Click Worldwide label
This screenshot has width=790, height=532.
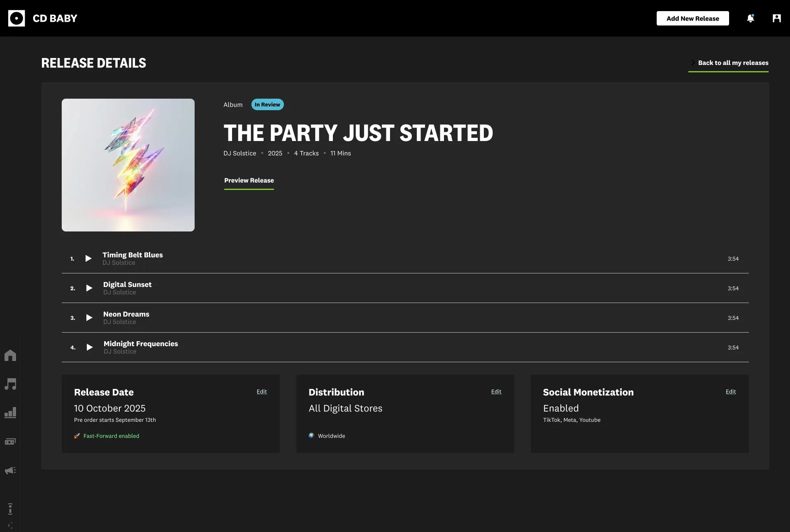click(332, 436)
